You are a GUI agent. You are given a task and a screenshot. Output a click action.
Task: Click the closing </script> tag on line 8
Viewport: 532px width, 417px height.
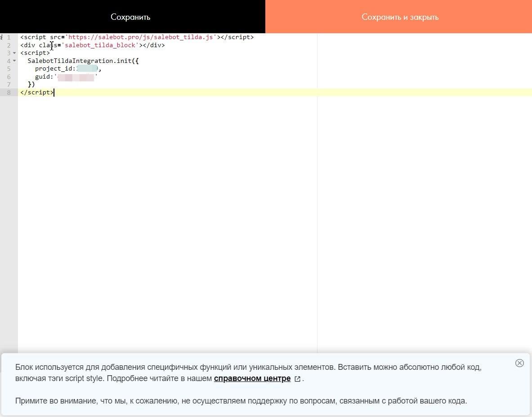click(x=37, y=93)
